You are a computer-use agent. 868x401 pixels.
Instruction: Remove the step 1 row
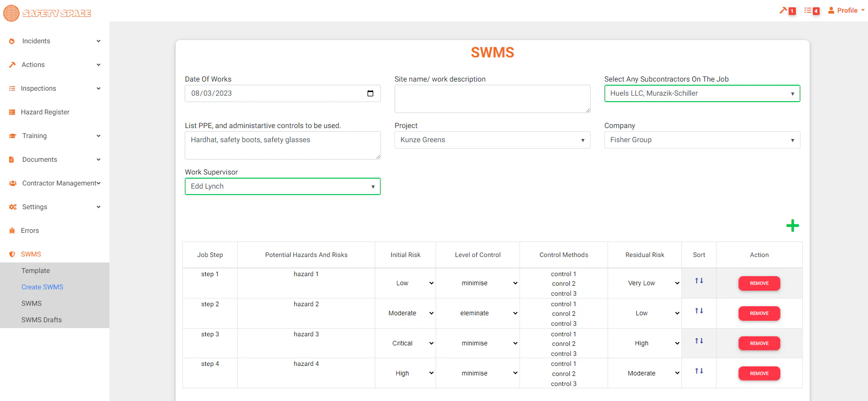click(x=759, y=283)
